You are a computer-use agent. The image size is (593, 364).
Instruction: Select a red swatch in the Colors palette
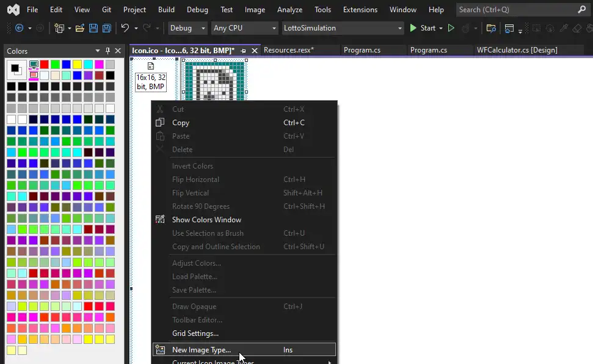[43, 64]
